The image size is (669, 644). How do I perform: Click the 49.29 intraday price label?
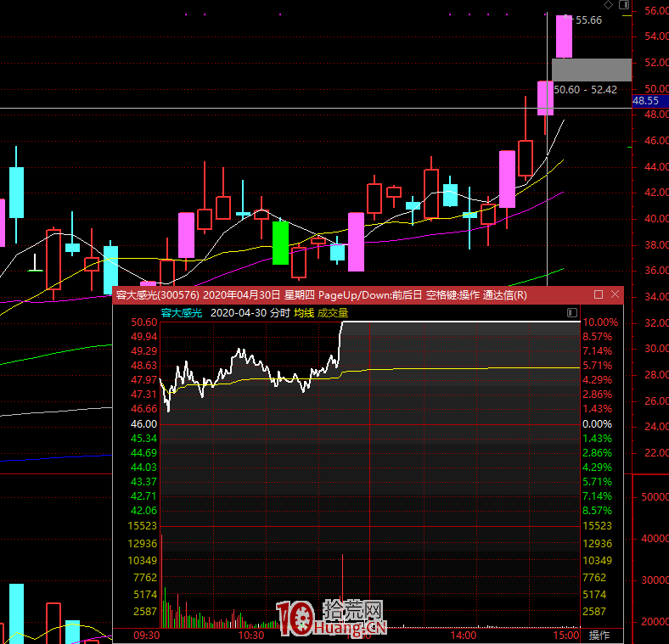[x=143, y=351]
